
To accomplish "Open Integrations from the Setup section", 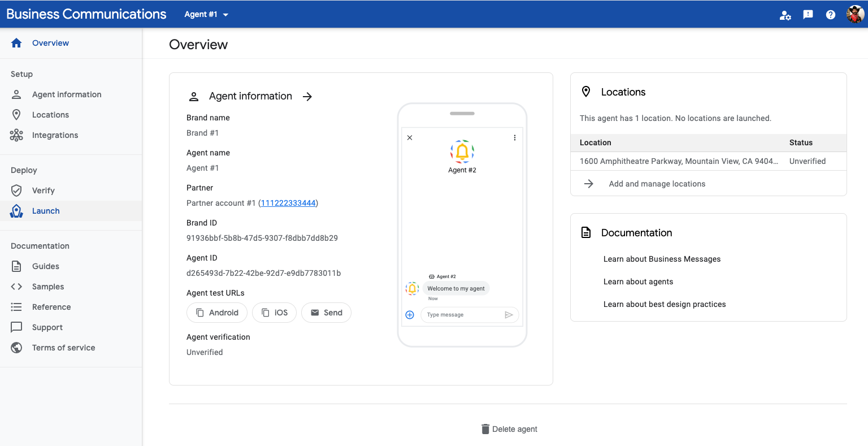I will tap(55, 135).
